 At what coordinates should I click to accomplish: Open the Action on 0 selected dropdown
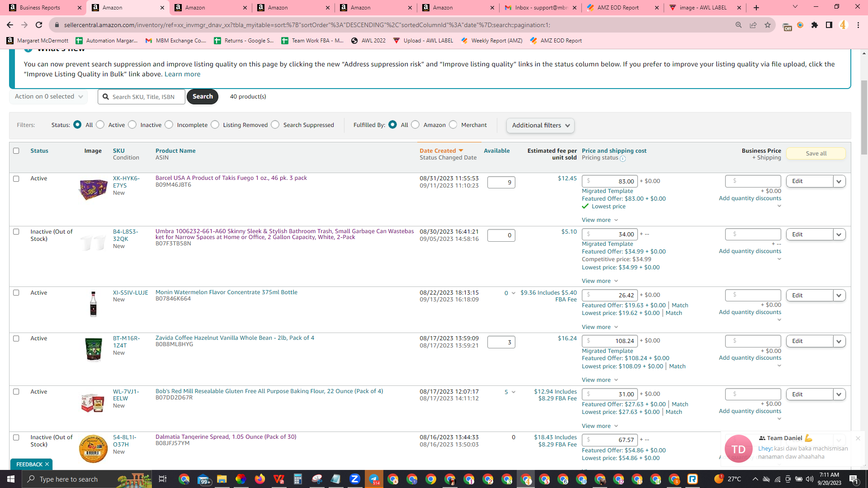(x=49, y=97)
